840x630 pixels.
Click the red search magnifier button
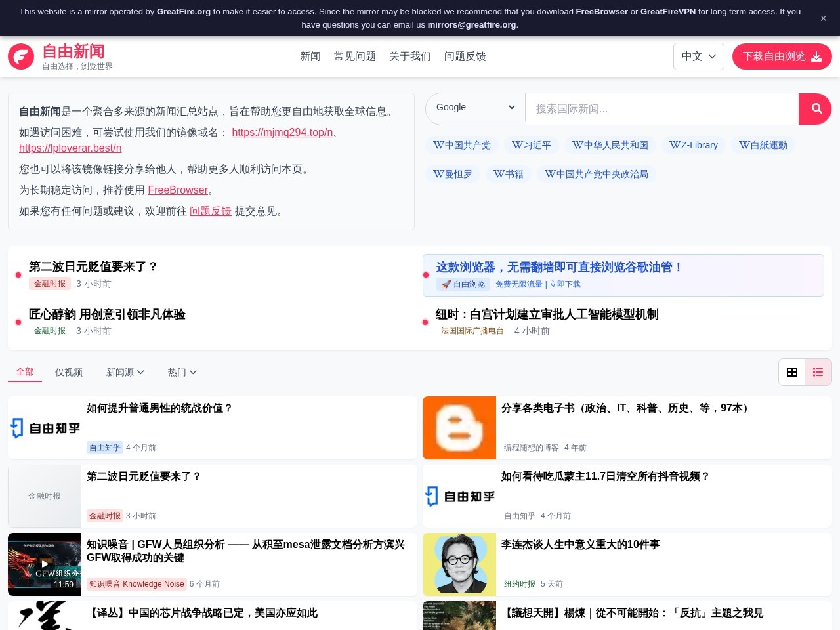815,109
